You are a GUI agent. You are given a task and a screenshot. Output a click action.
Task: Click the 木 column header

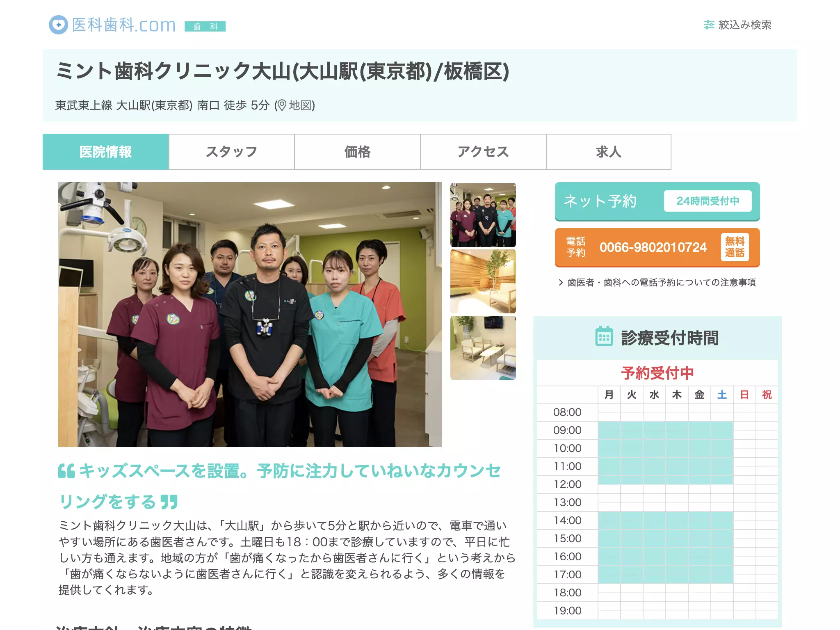677,395
